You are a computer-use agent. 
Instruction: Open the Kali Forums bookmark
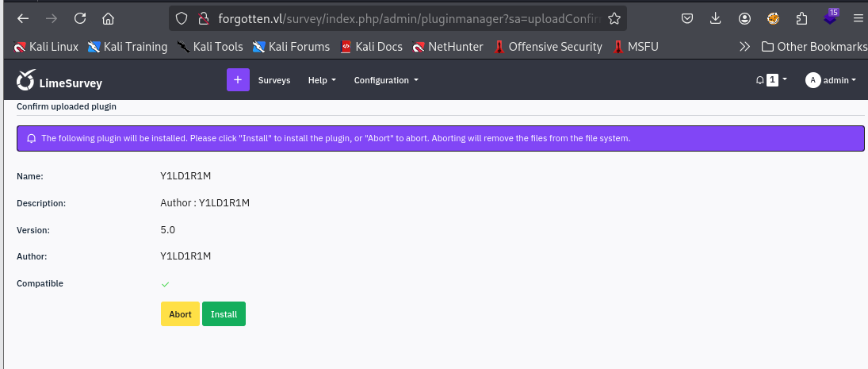tap(291, 47)
